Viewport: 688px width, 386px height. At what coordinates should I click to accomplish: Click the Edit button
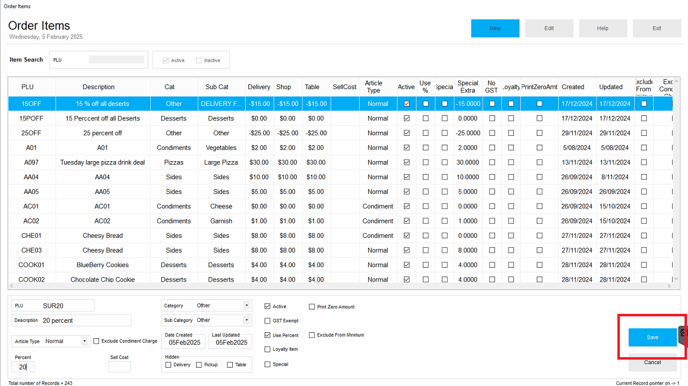pos(549,28)
